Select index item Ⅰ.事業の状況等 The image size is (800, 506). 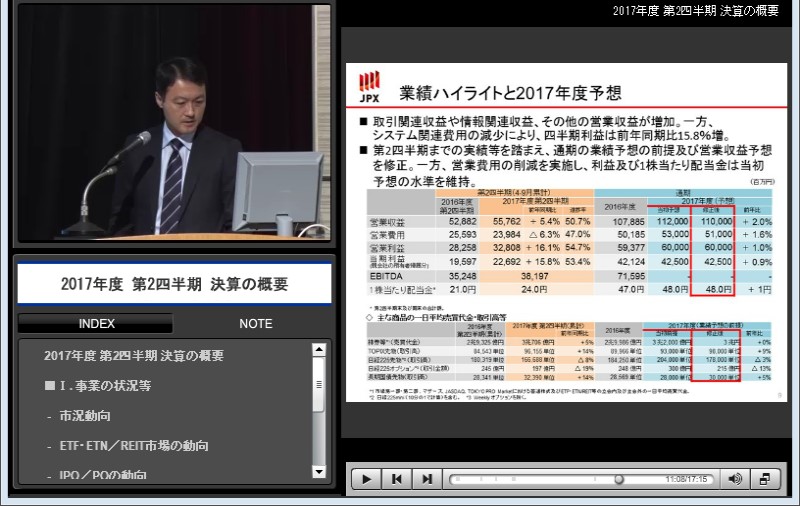point(98,386)
